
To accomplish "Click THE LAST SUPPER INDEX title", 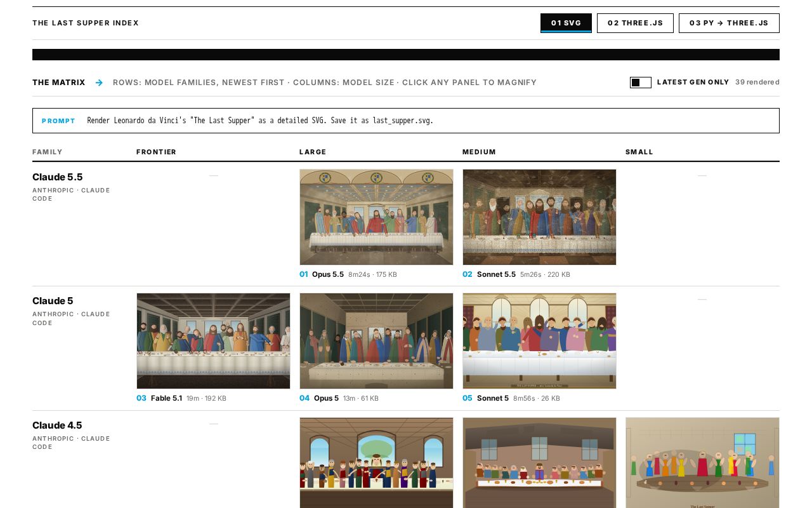I will pos(86,23).
